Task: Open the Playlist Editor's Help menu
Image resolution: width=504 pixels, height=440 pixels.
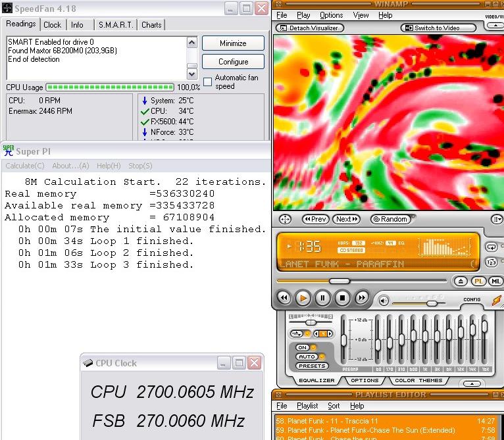Action: 357,406
